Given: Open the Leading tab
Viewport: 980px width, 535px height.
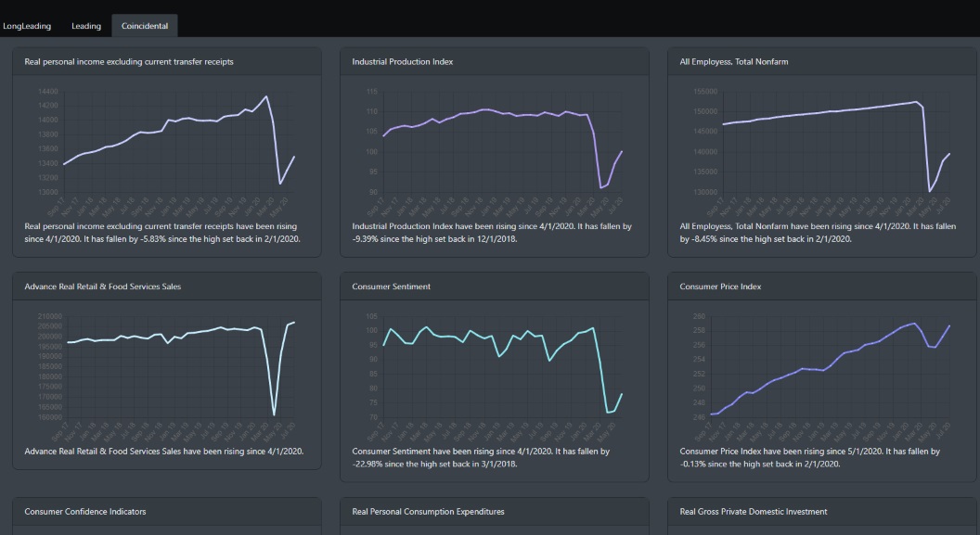Looking at the screenshot, I should 86,26.
